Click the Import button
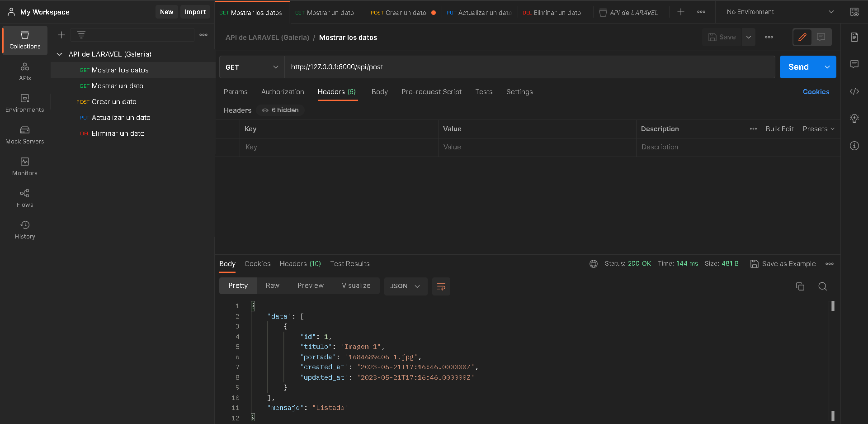868x424 pixels. (x=195, y=12)
